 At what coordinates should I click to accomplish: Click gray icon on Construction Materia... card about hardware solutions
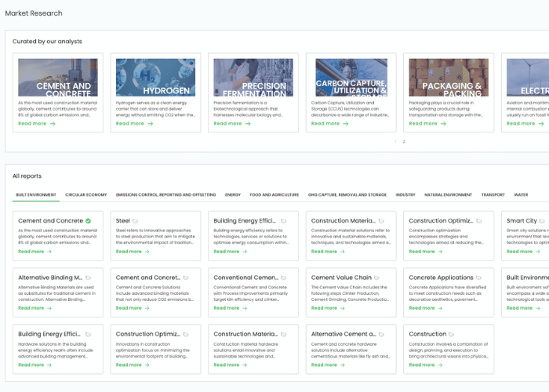[x=284, y=334]
